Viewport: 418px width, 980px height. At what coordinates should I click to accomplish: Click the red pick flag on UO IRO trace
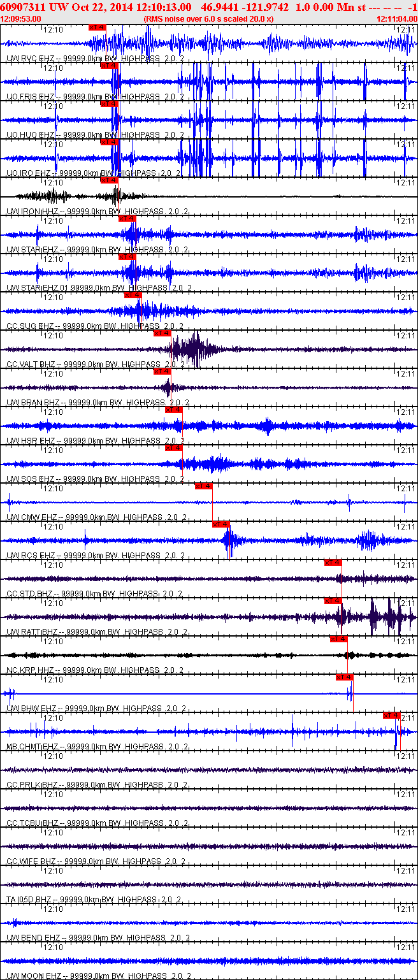110,142
